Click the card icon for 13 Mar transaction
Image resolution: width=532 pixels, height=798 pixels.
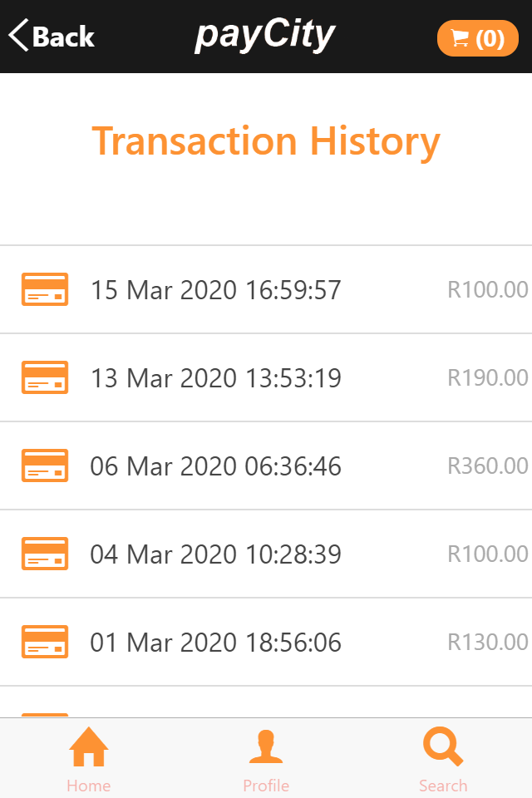tap(44, 377)
